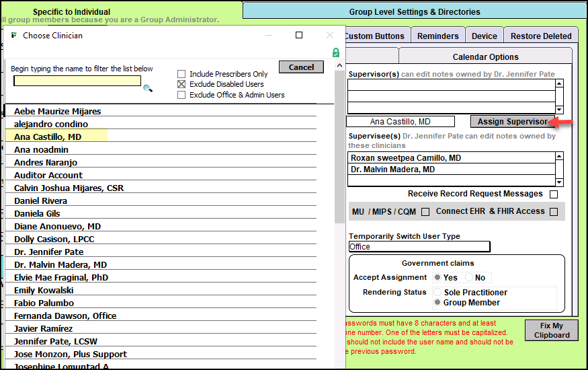Select Sole Practitioner rendering status

pos(438,293)
